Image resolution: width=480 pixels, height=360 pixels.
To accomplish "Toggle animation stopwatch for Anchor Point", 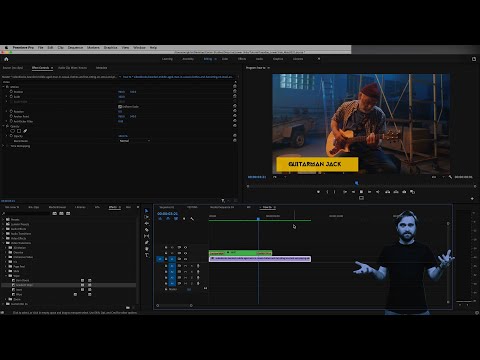I will click(x=11, y=116).
